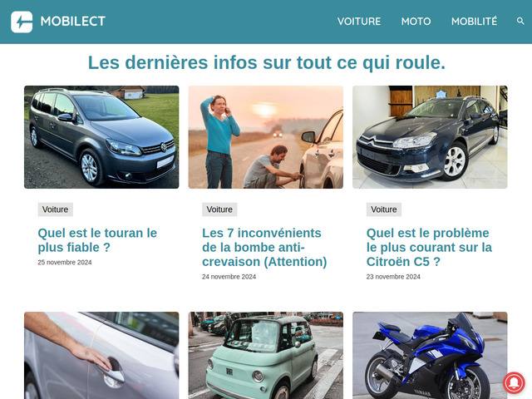Image resolution: width=532 pixels, height=399 pixels.
Task: Open the VOITURE menu item
Action: click(359, 22)
